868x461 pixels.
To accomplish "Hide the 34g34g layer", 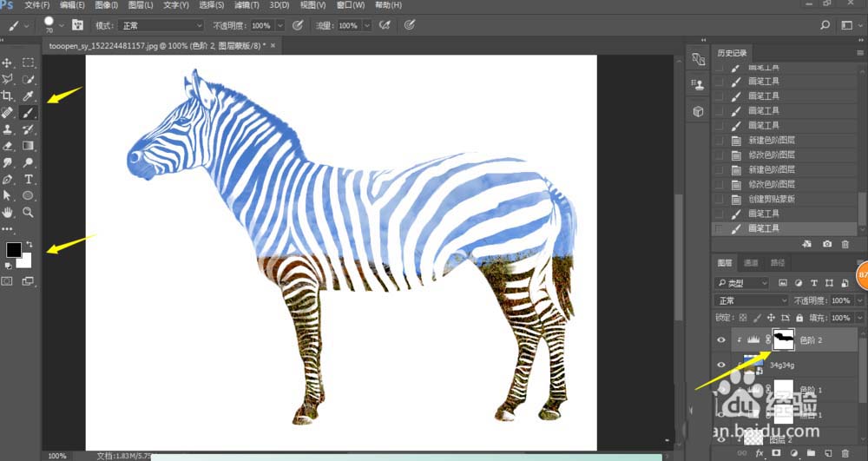I will 720,365.
